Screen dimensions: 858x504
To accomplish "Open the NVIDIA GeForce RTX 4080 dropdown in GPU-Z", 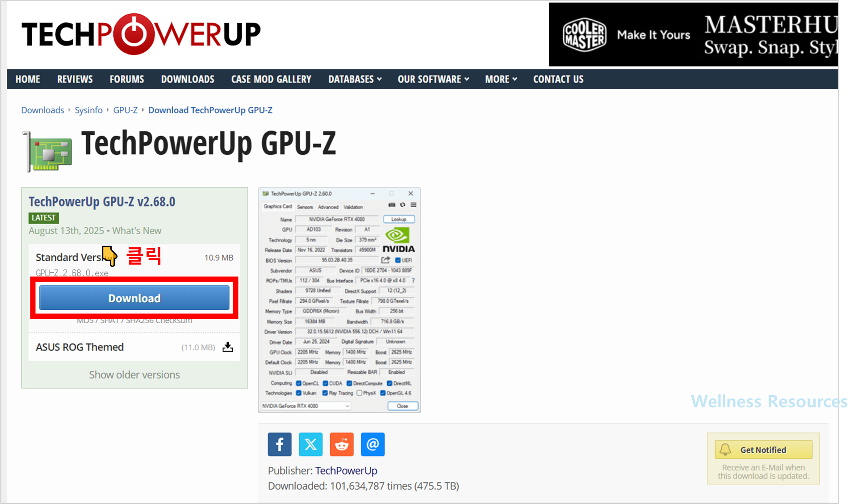I will [x=306, y=406].
